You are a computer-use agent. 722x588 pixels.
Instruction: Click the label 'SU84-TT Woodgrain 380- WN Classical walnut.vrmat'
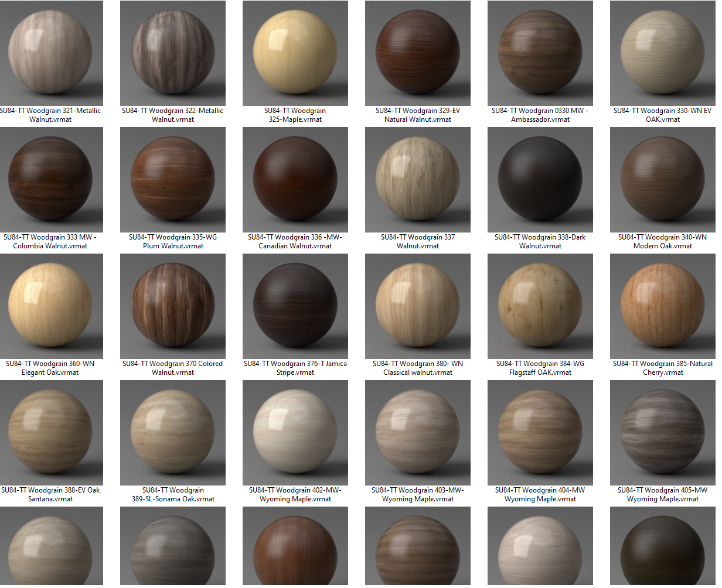418,368
